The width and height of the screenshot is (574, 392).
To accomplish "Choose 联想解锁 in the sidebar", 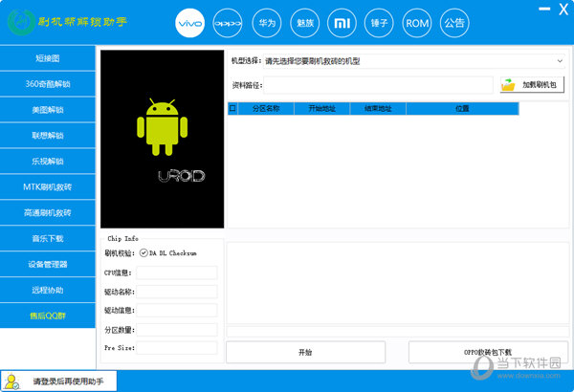I will 48,136.
